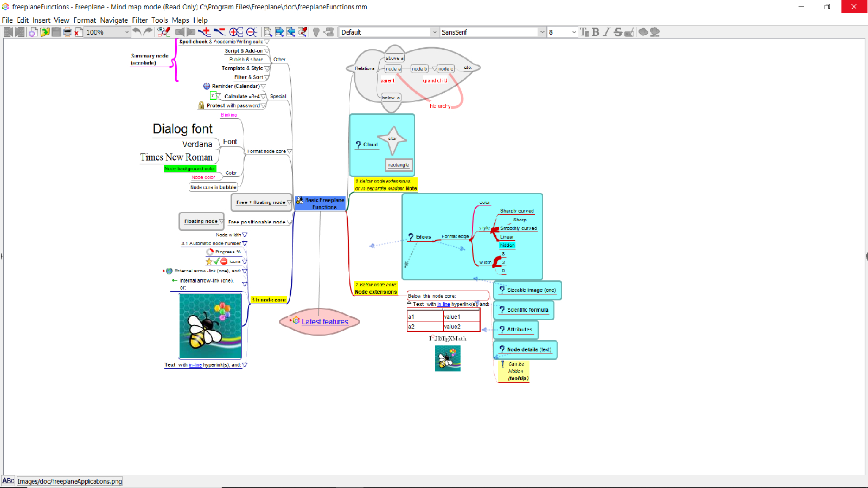Toggle Italic text formatting
The image size is (868, 488).
[x=607, y=32]
